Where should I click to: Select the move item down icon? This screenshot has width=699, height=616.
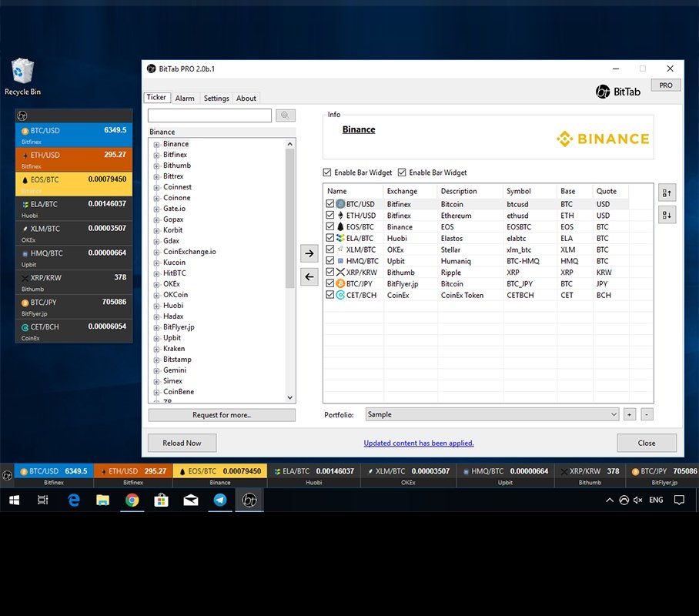point(667,215)
